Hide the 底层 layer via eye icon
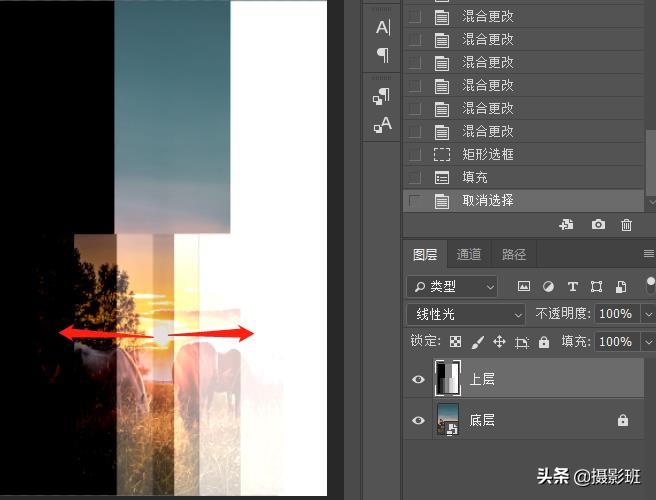 (418, 420)
